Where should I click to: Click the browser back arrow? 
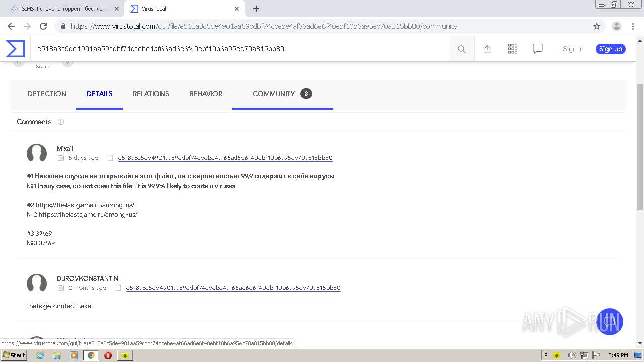(x=11, y=26)
